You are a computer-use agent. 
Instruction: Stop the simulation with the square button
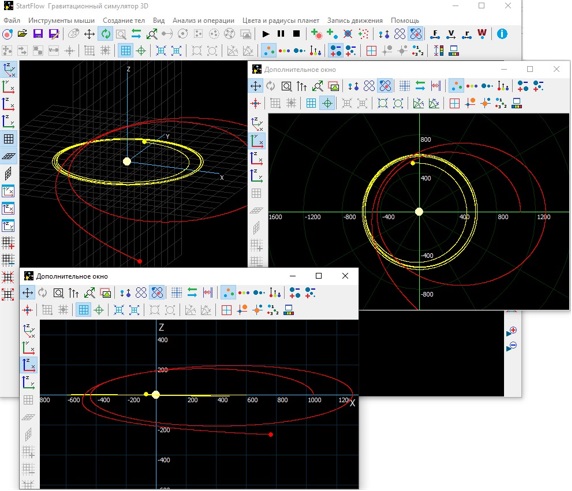coord(296,34)
